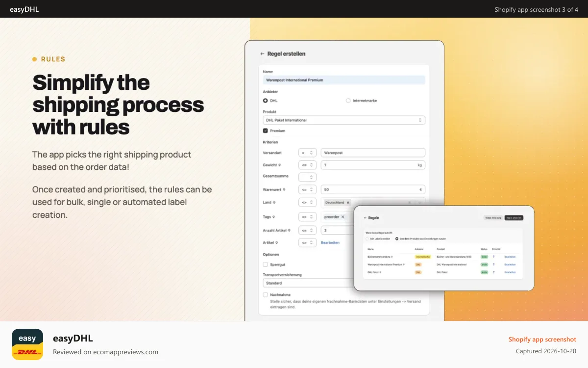Enable the Sperrgut checkbox
The width and height of the screenshot is (588, 368).
(x=265, y=264)
